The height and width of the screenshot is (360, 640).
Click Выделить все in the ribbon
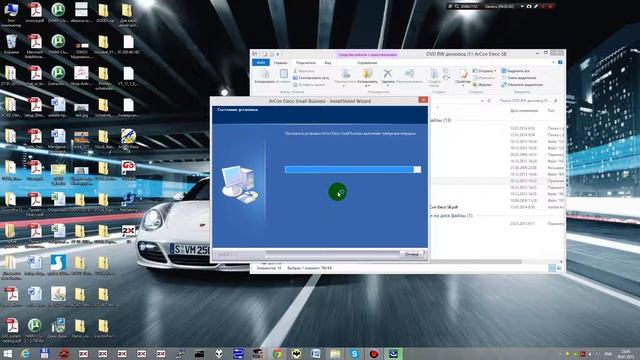[x=516, y=71]
